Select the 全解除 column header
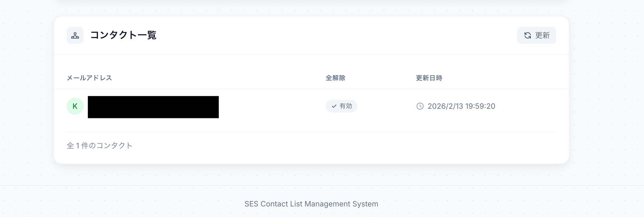644x217 pixels. (335, 78)
